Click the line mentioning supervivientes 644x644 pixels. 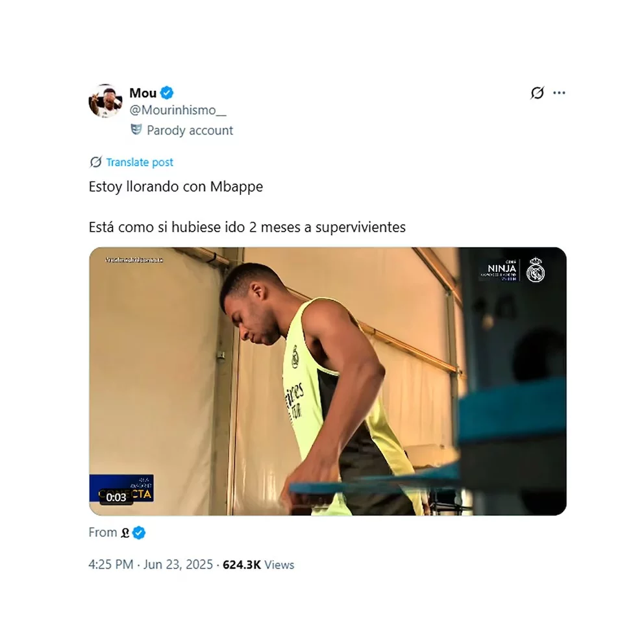[247, 227]
